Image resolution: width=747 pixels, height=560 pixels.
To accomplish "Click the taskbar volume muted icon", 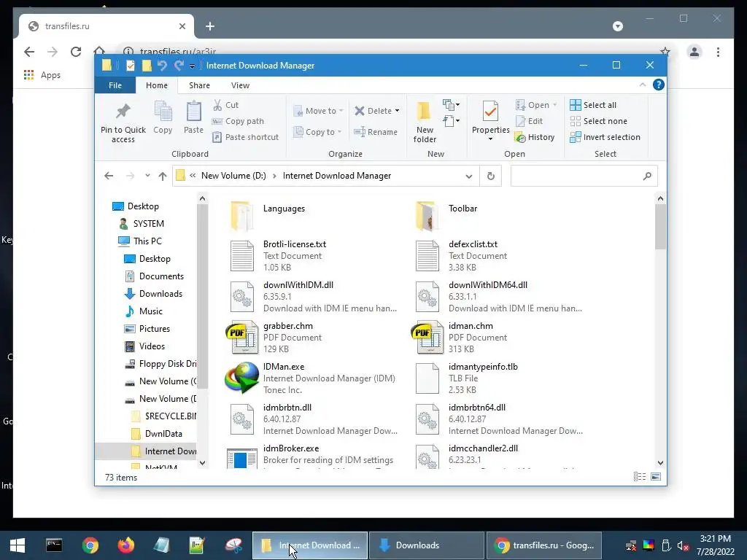I will 683,545.
